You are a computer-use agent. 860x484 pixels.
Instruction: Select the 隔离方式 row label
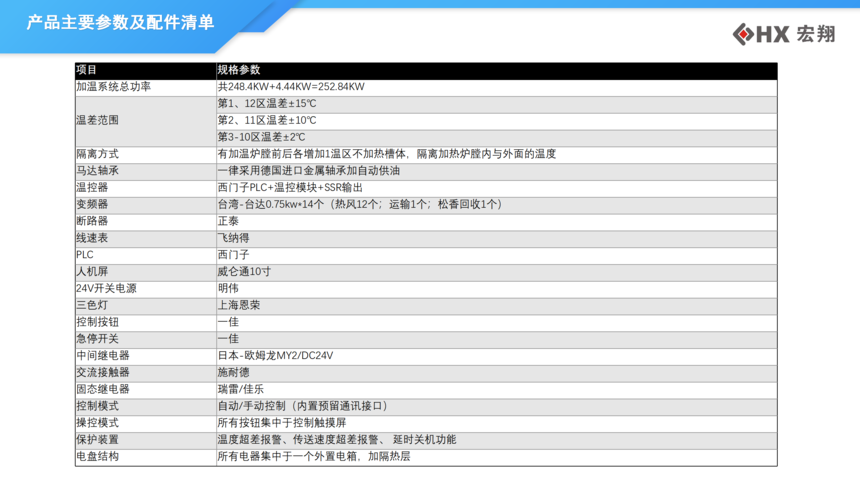[98, 154]
